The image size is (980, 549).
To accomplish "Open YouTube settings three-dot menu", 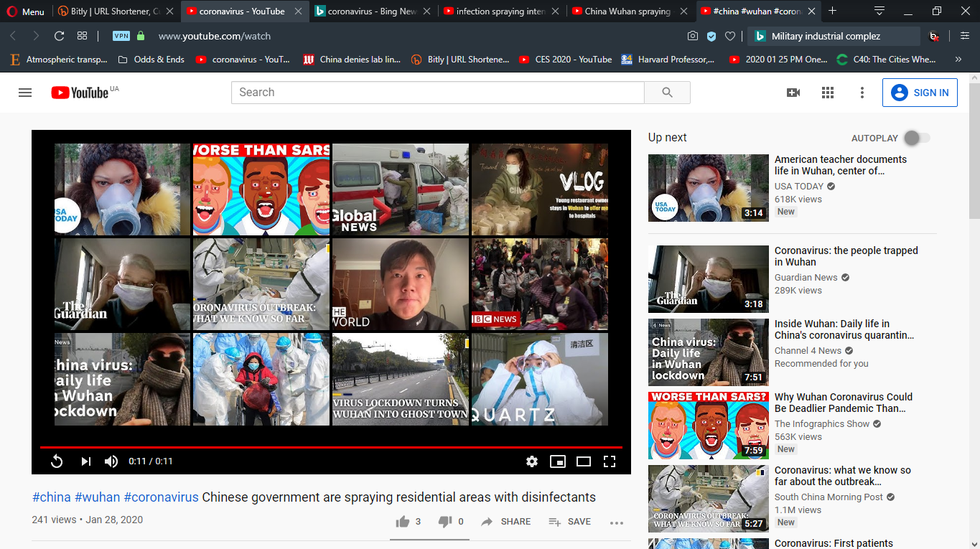I will click(862, 93).
